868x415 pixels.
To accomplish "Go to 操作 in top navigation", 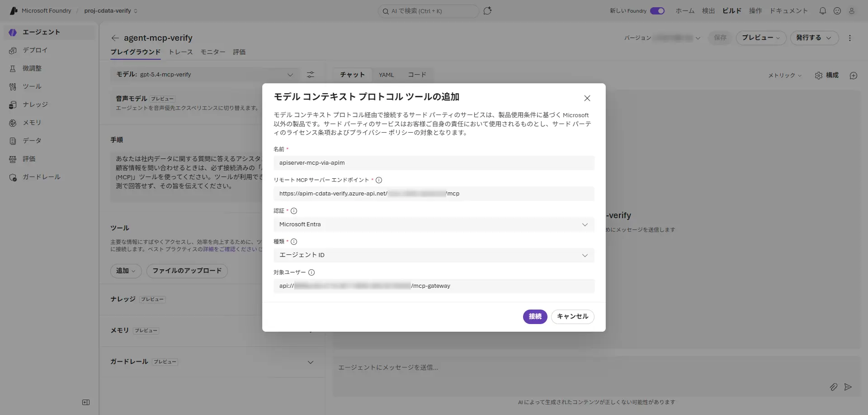I will [755, 11].
